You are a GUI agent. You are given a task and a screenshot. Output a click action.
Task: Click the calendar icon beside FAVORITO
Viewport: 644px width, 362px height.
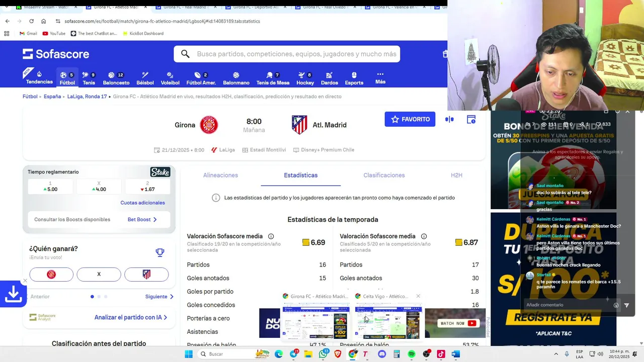tap(471, 119)
